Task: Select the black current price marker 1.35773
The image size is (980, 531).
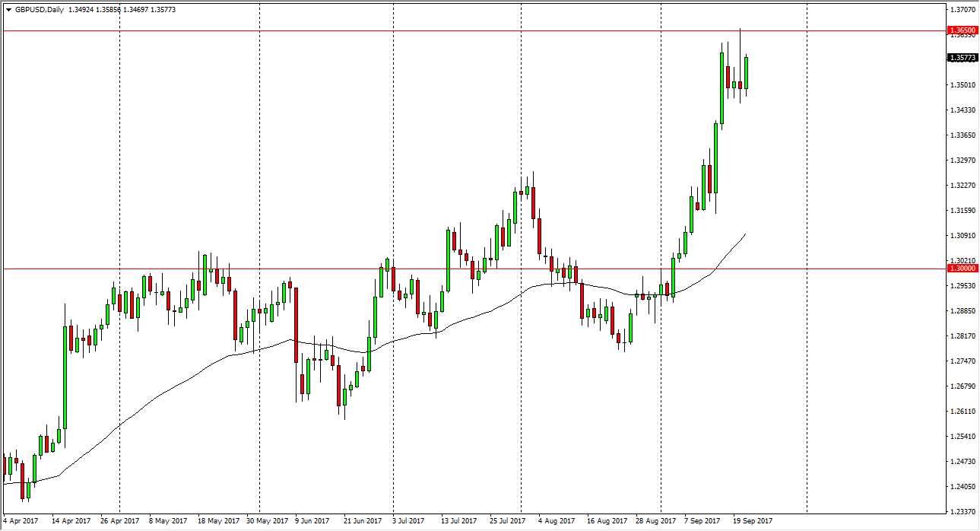Action: [963, 57]
